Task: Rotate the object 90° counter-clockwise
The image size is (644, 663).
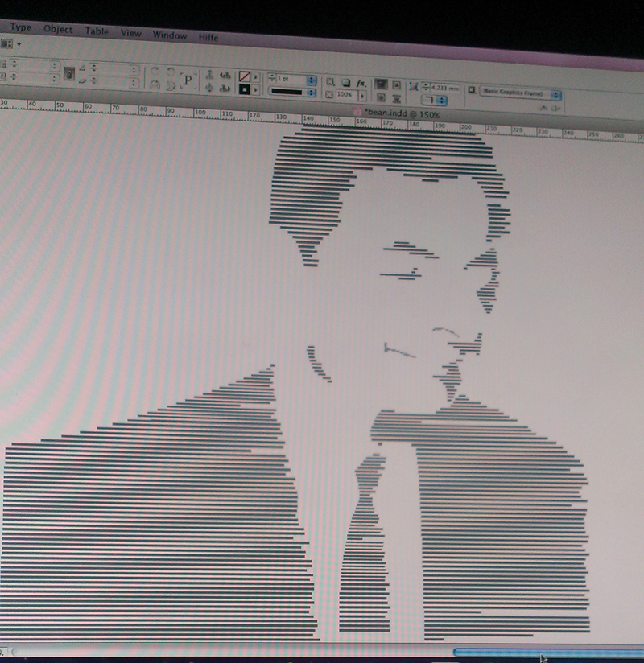Action: [171, 72]
